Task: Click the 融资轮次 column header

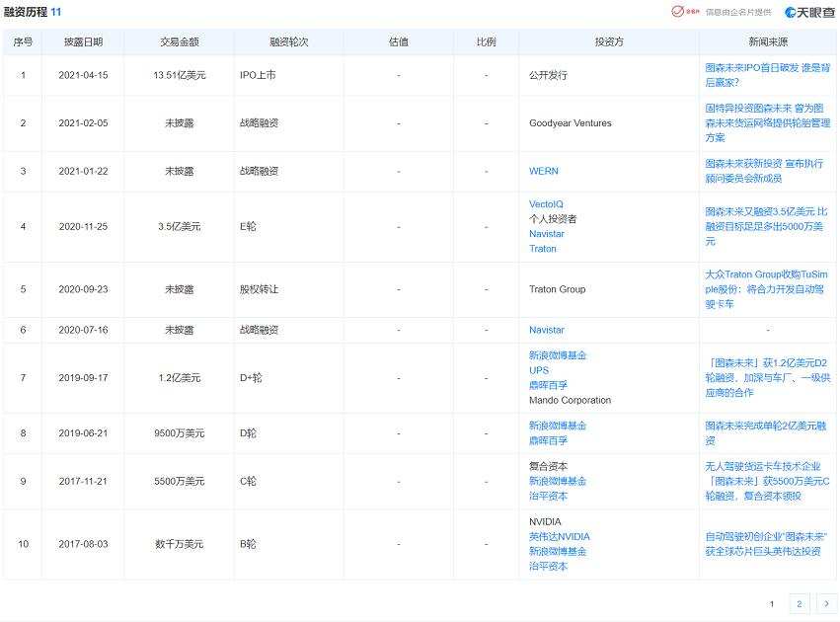Action: click(x=289, y=41)
